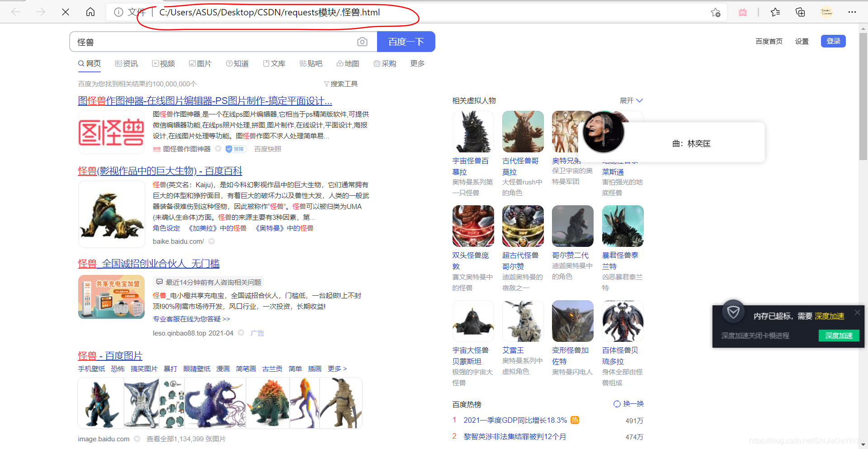Go to browser home page icon
Image resolution: width=868 pixels, height=449 pixels.
[x=90, y=12]
